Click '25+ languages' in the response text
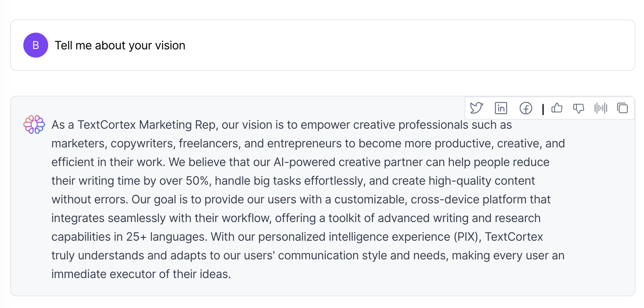Image resolution: width=644 pixels, height=308 pixels. (x=167, y=237)
